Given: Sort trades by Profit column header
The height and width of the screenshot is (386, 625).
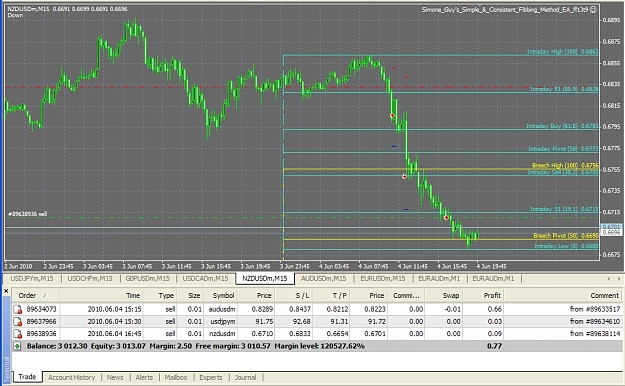Looking at the screenshot, I should click(x=483, y=295).
